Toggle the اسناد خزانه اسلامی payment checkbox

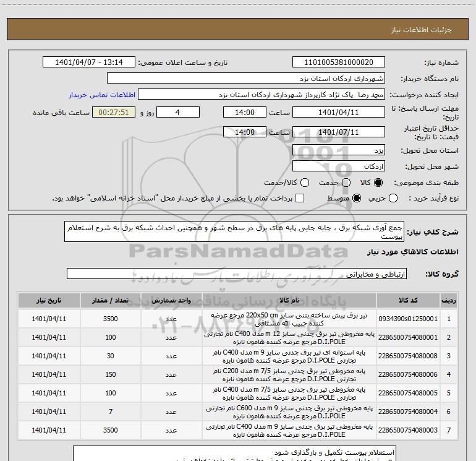click(300, 198)
